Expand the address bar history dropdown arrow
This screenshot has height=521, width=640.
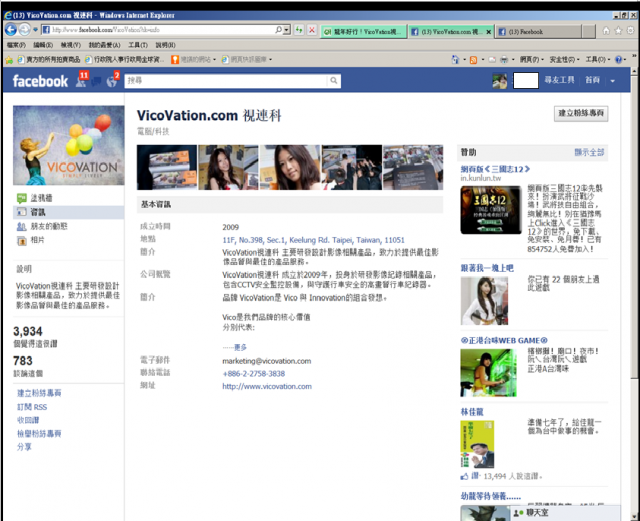(287, 30)
